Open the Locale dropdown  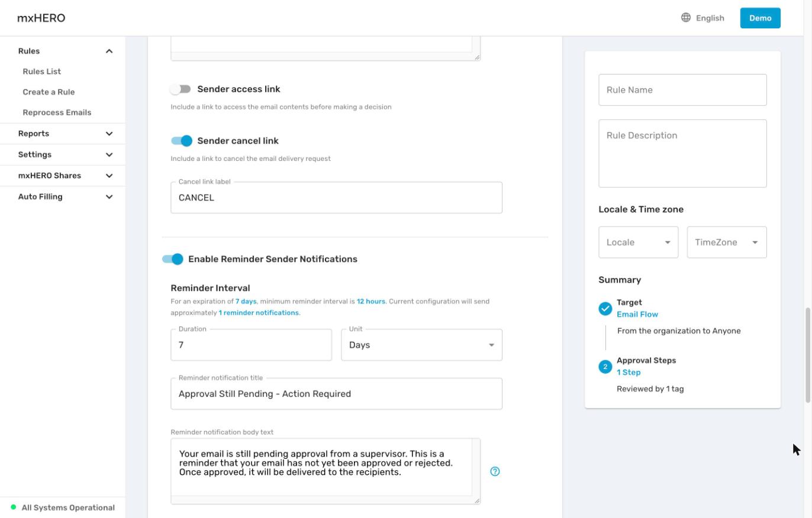[638, 242]
